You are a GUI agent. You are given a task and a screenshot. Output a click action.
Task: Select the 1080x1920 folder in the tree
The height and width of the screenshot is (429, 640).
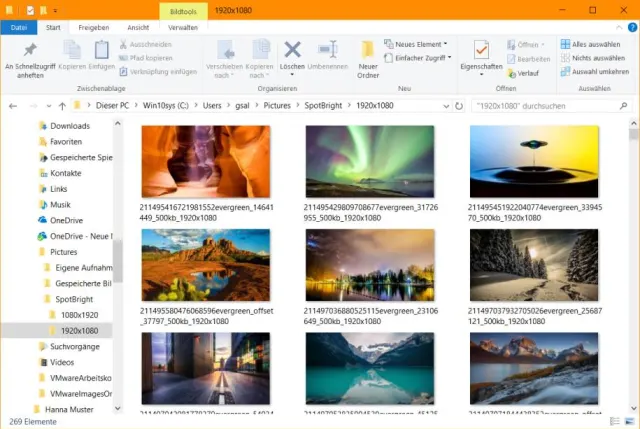[x=78, y=315]
